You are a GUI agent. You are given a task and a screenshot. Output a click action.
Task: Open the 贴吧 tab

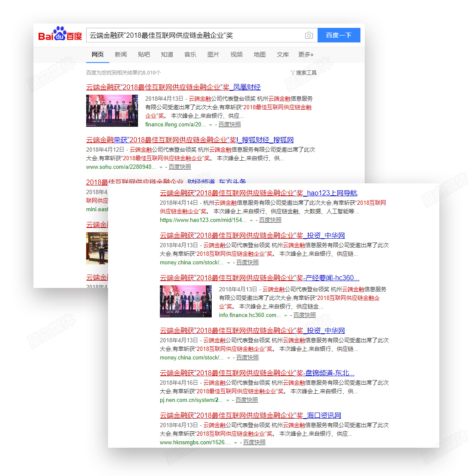click(x=144, y=55)
